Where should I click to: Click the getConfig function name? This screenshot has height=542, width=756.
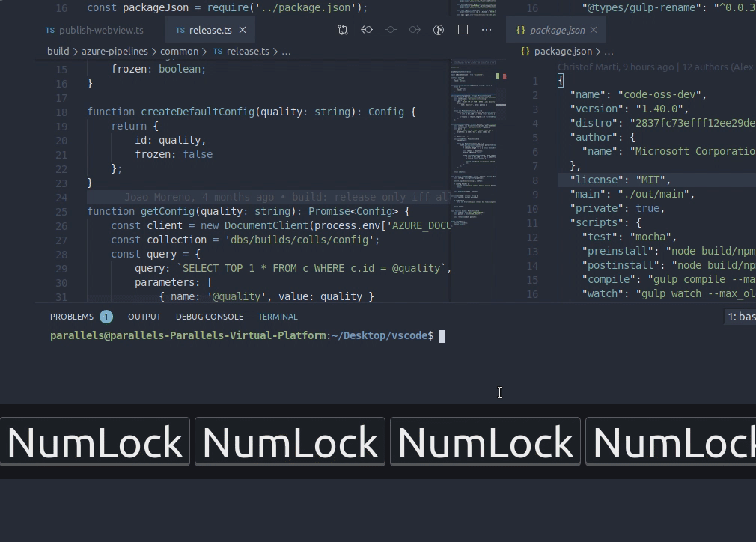(x=168, y=211)
